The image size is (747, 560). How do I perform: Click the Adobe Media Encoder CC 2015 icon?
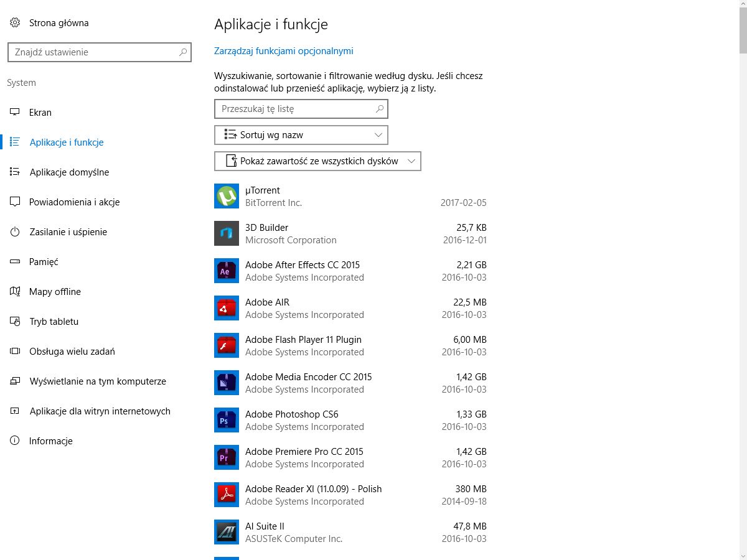point(227,383)
